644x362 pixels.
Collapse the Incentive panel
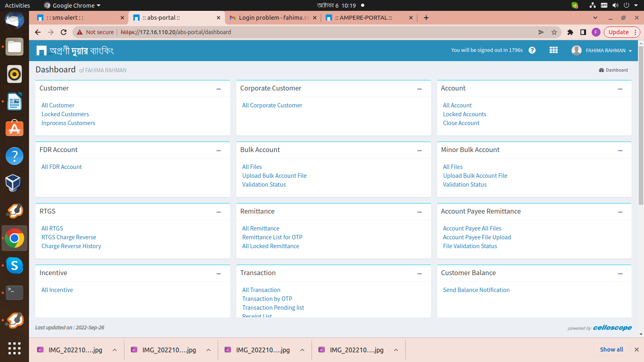click(x=219, y=274)
